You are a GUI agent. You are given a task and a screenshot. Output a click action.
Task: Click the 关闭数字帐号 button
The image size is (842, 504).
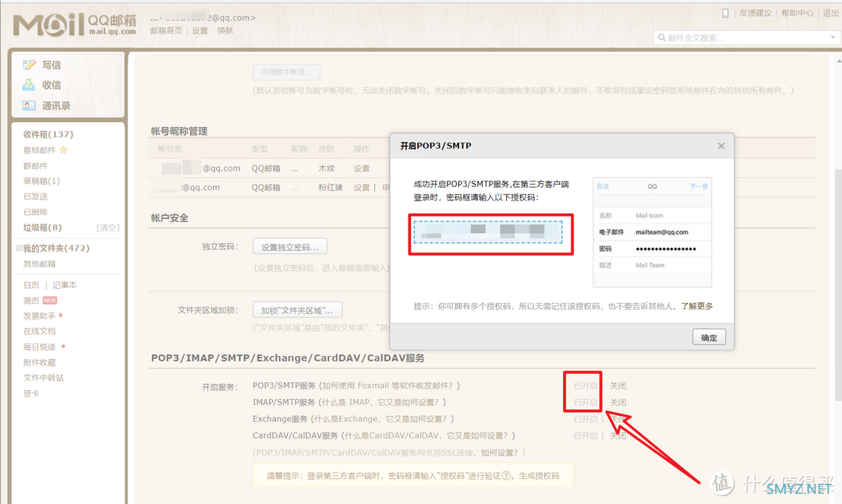(x=286, y=72)
